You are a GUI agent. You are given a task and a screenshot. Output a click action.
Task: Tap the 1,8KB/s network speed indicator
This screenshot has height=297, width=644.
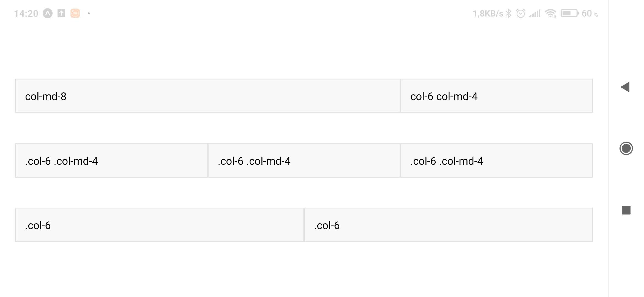coord(488,13)
